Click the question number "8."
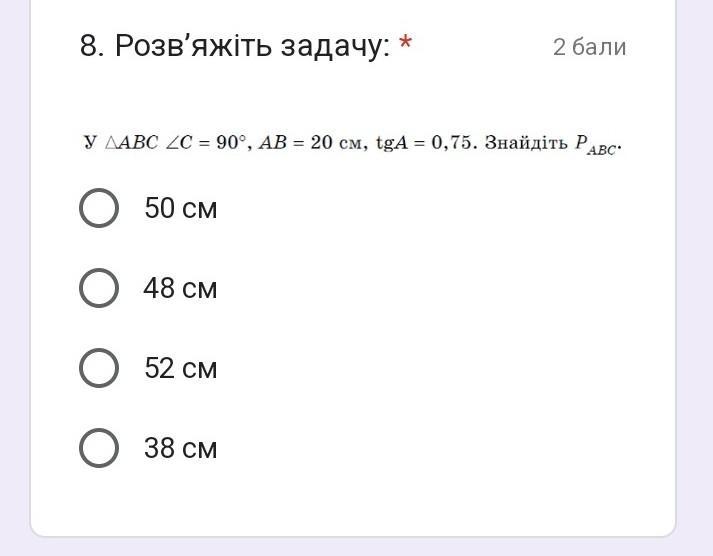Image resolution: width=713 pixels, height=556 pixels. [93, 46]
